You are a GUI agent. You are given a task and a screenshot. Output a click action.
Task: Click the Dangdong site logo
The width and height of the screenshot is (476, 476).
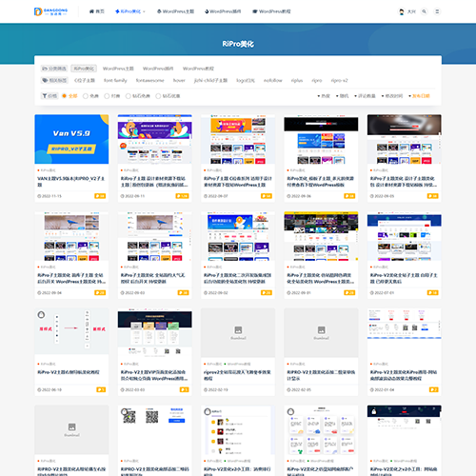pos(50,11)
